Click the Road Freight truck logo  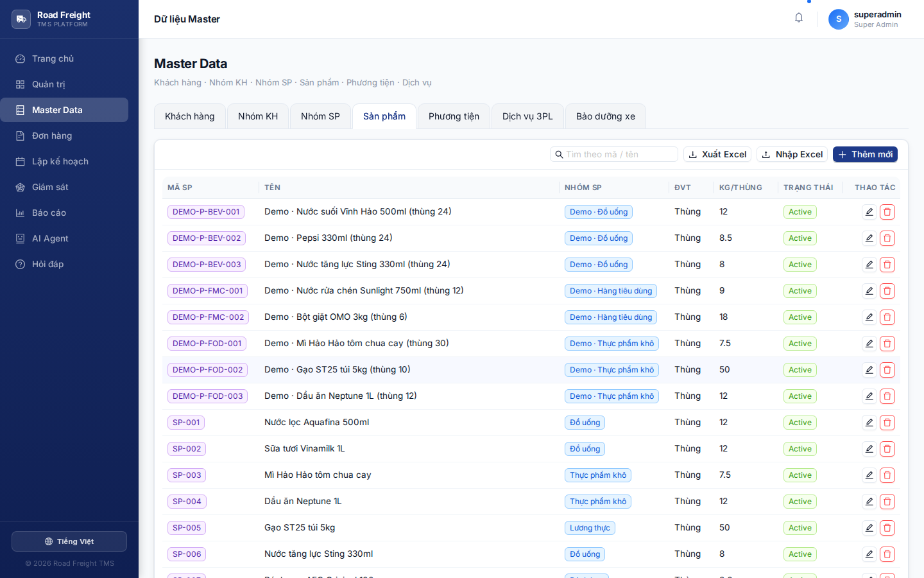pos(21,19)
